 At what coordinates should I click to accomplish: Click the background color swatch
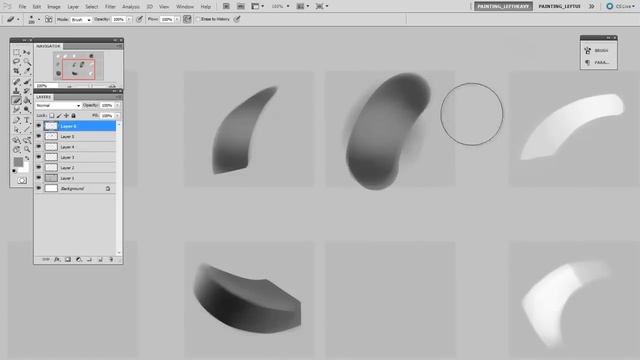(x=24, y=168)
